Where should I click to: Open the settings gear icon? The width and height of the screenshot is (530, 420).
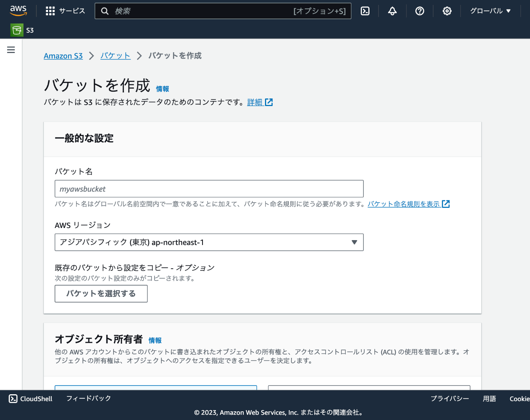[447, 11]
